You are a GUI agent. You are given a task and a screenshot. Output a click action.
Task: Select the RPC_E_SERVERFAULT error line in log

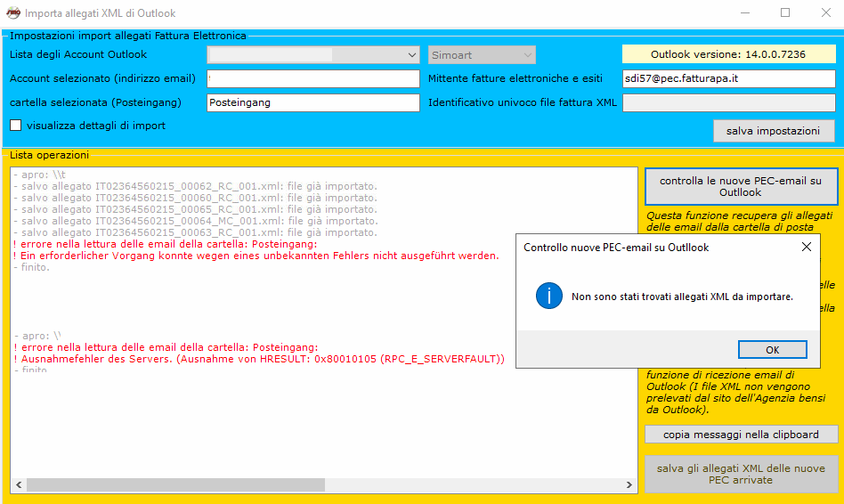point(259,359)
